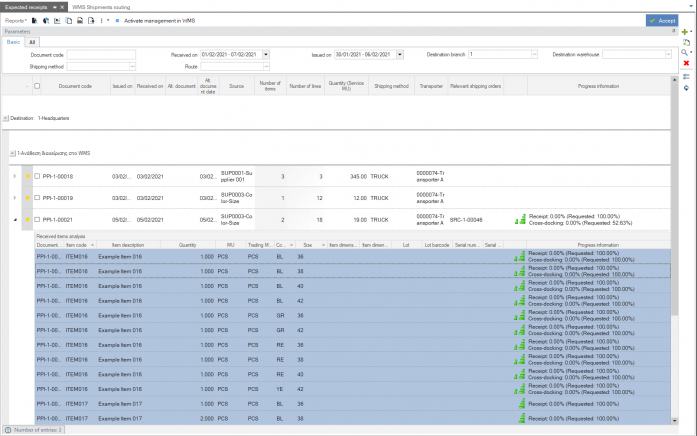Open the Issued on date range dropdown
The width and height of the screenshot is (697, 436).
tap(400, 55)
